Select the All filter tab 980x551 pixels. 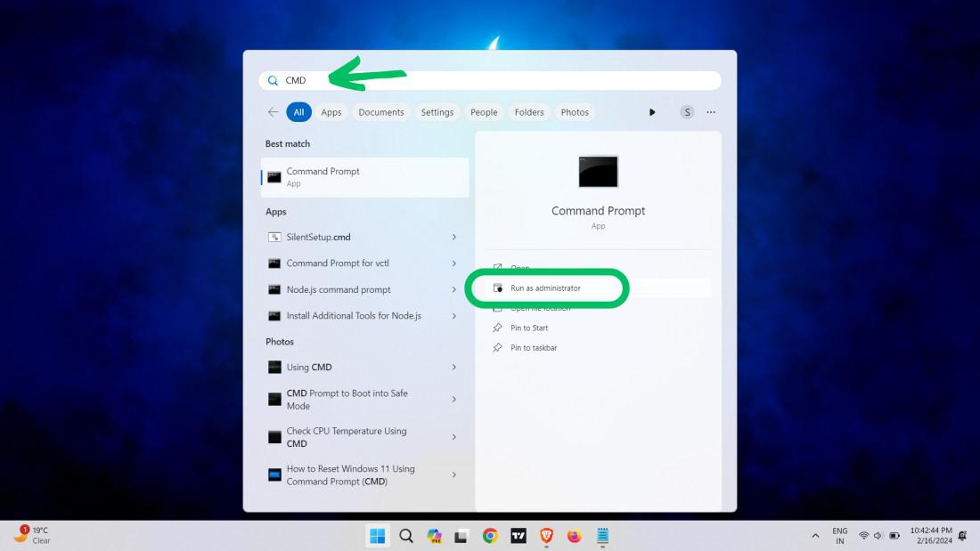(298, 112)
